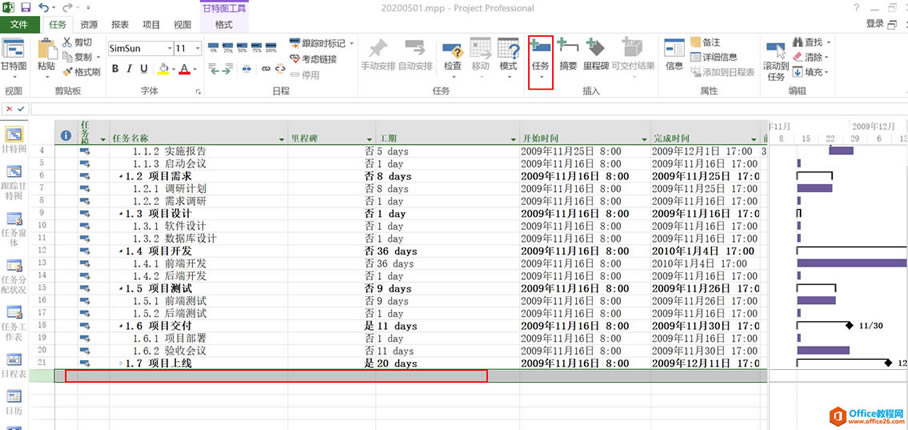Click the 考虑链接 button
The width and height of the screenshot is (908, 430).
coord(312,59)
